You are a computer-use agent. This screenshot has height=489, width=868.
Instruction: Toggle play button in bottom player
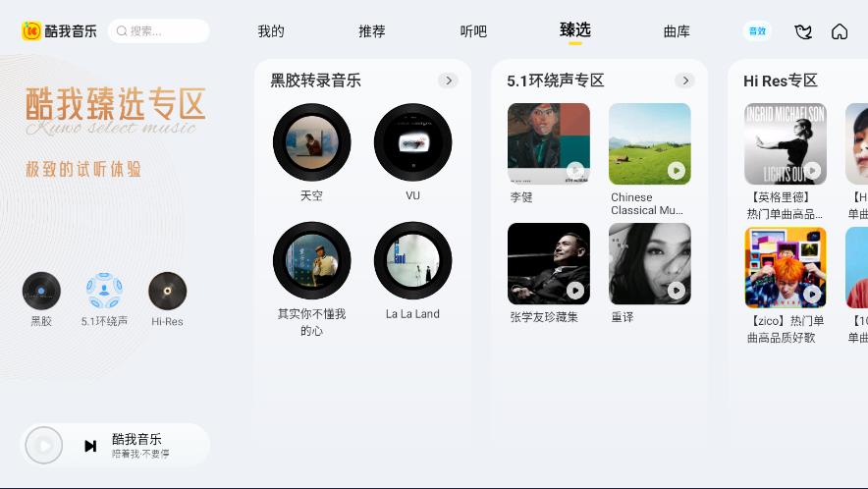click(44, 445)
